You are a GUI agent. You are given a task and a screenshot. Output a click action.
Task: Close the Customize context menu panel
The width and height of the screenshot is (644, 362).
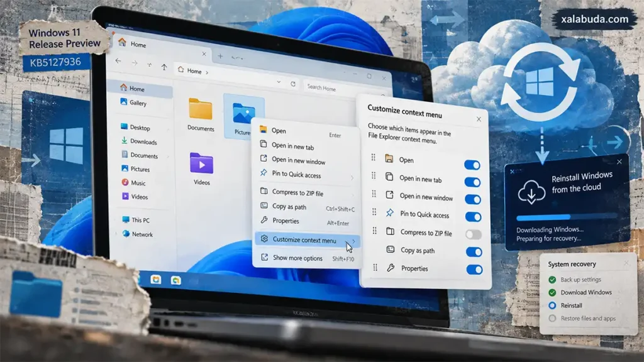point(479,119)
